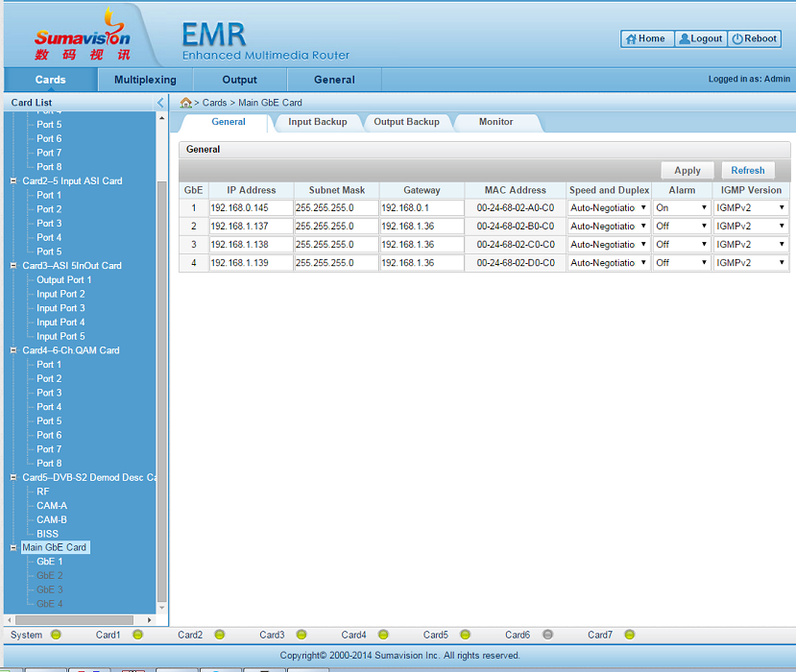Select GbE 1 in the card tree
The image size is (796, 672).
point(49,562)
